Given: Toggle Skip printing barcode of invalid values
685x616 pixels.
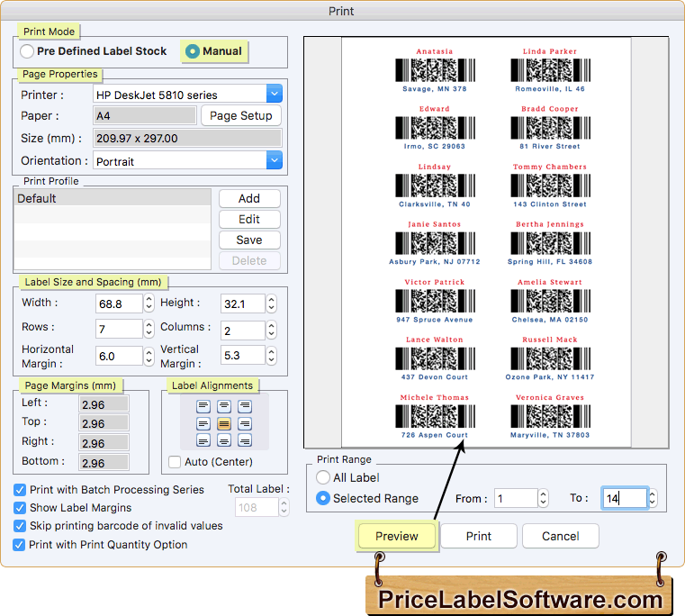Looking at the screenshot, I should point(19,526).
